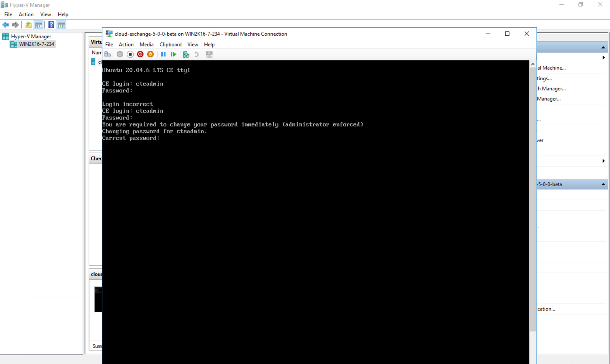Click the orange Save state icon
Screen dimensions: 610x364
(x=150, y=54)
